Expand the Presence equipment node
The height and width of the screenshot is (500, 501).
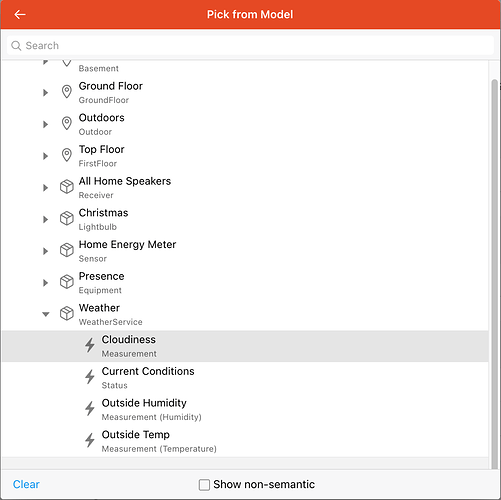click(46, 283)
